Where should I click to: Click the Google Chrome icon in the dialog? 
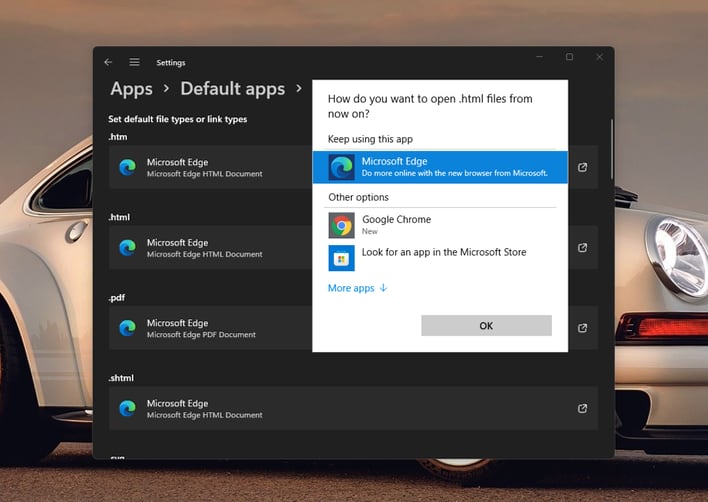coord(341,225)
